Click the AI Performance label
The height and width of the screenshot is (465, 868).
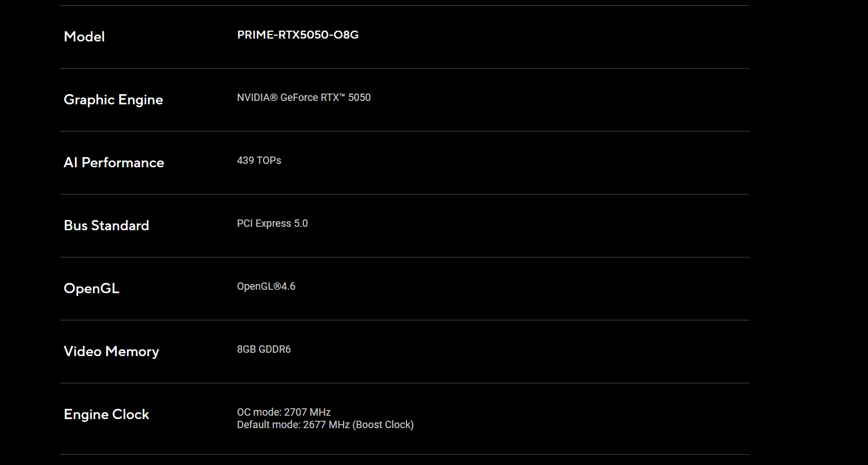(114, 163)
